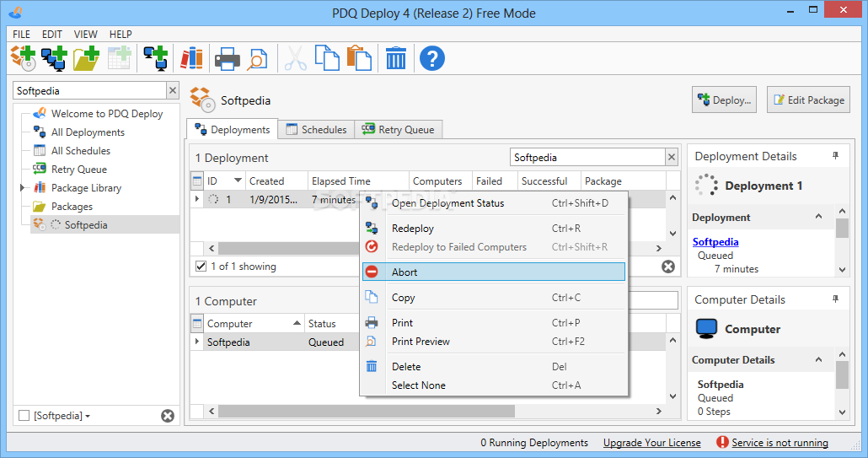The width and height of the screenshot is (868, 458).
Task: Check the [Softpedia] filter checkbox
Action: (24, 415)
